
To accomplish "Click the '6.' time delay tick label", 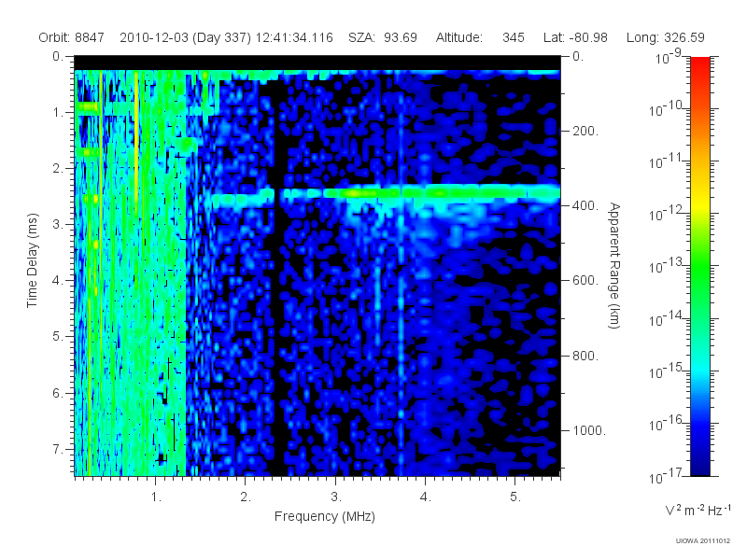I will [58, 393].
